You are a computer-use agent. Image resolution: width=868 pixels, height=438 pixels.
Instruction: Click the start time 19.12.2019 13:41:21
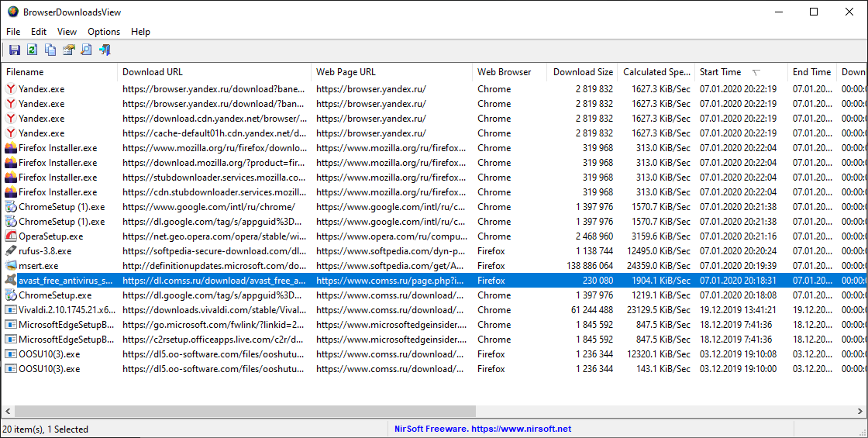point(738,310)
